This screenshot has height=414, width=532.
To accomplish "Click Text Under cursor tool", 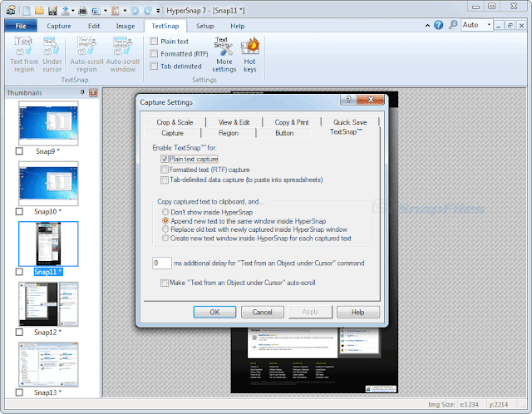I will (52, 55).
